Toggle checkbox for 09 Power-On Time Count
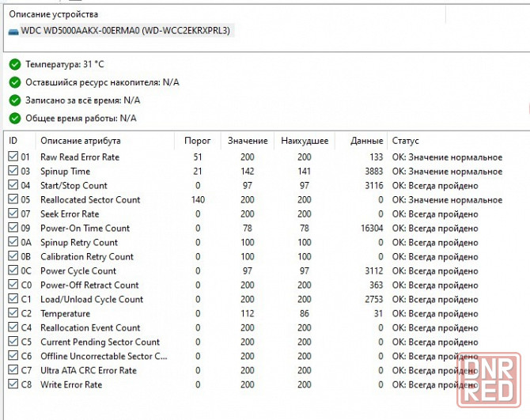This screenshot has width=530, height=420. 12,229
